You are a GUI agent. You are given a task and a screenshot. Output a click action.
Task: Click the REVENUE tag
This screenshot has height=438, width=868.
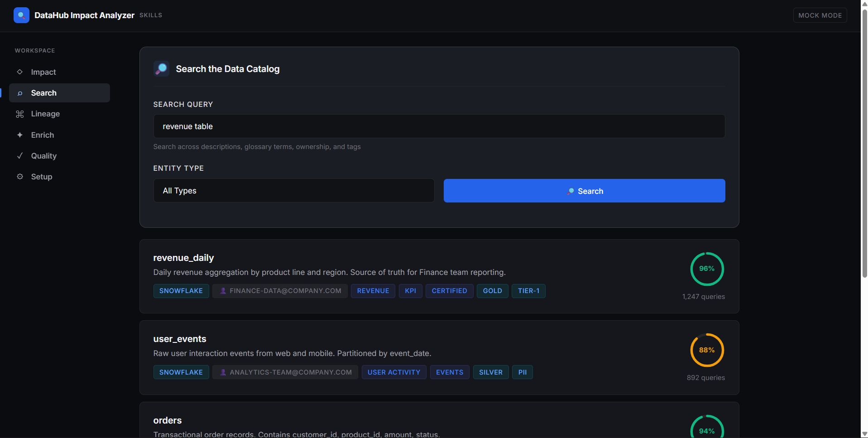pyautogui.click(x=373, y=291)
